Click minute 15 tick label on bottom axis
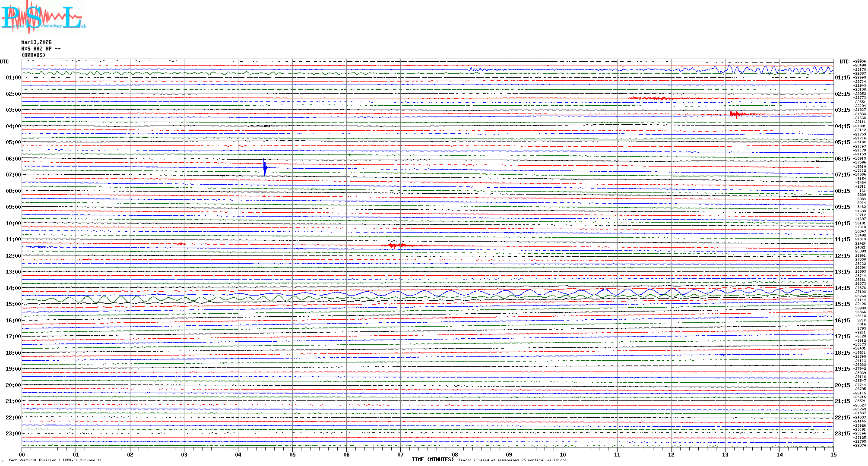The image size is (868, 466). [x=833, y=455]
